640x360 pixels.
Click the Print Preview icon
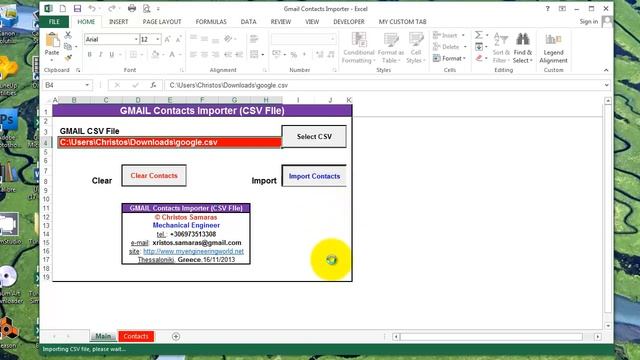[x=146, y=9]
